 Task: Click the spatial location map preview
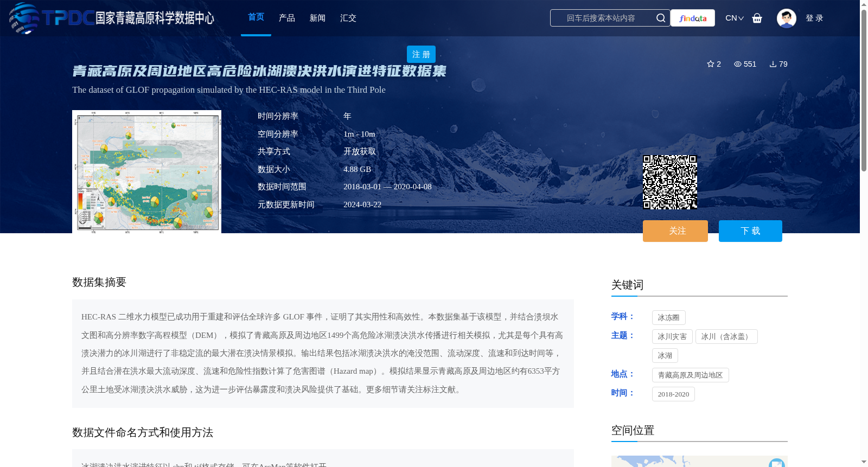pyautogui.click(x=699, y=461)
